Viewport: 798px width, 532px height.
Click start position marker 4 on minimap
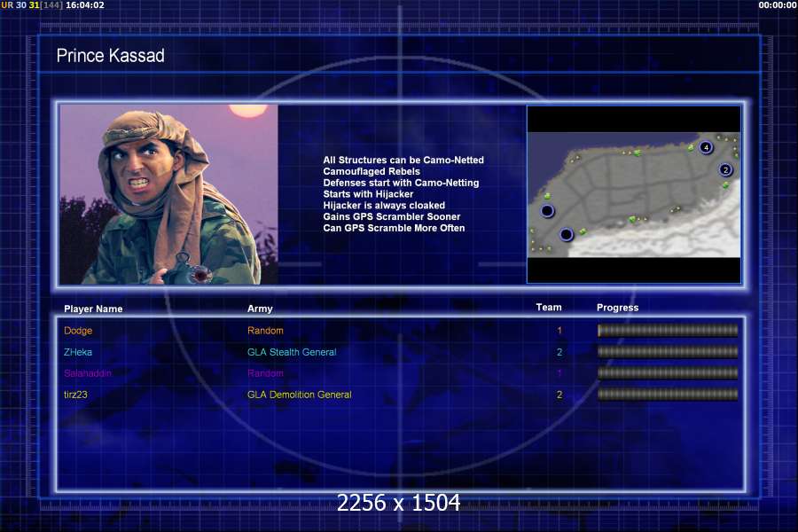point(706,148)
